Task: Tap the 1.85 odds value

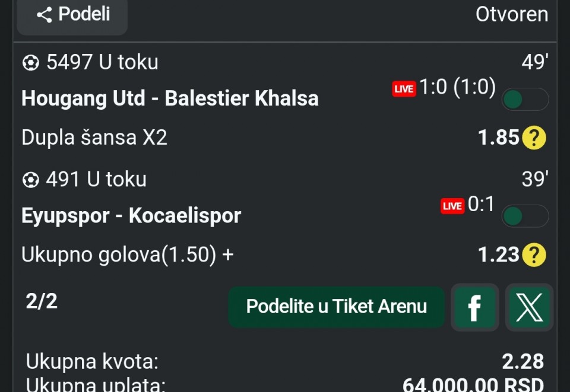Action: [499, 138]
